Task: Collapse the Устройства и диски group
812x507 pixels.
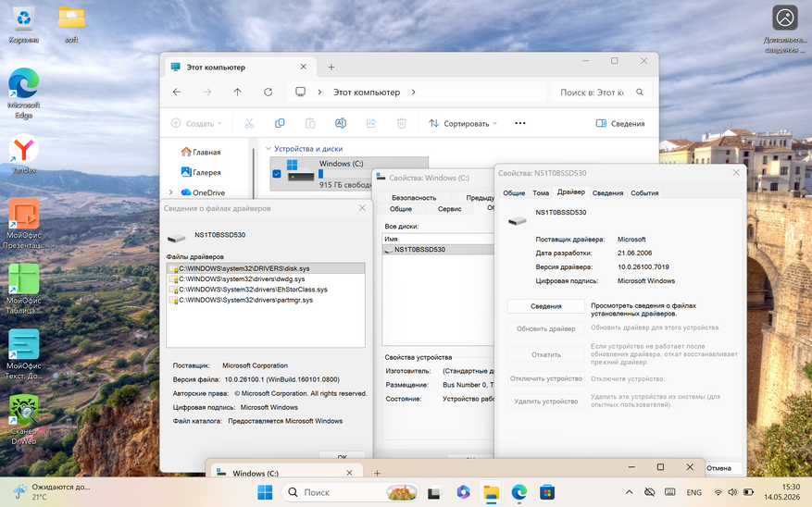Action: (x=269, y=148)
